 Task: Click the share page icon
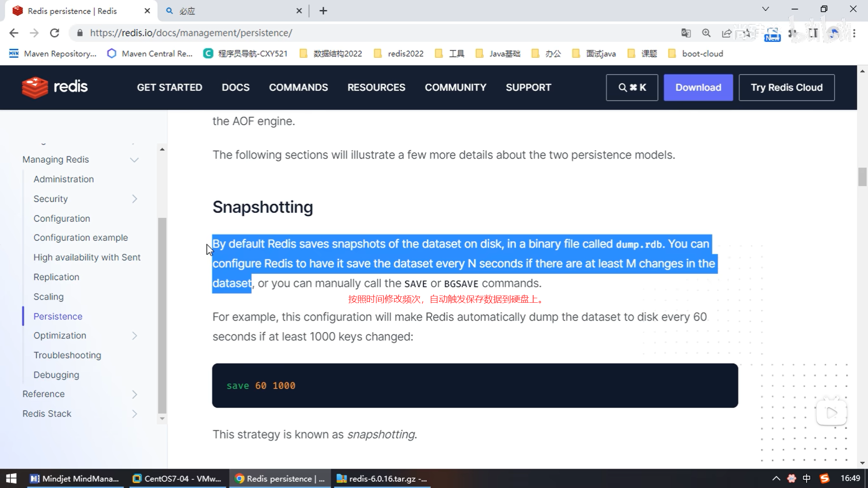[x=726, y=33]
